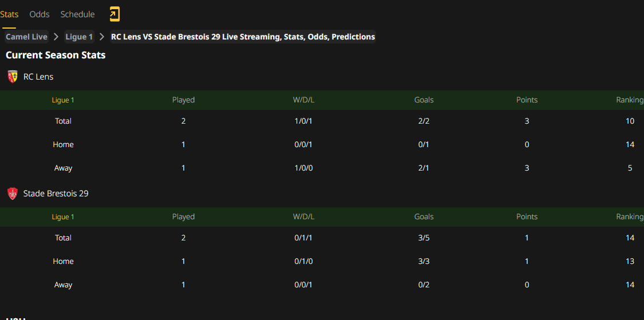644x320 pixels.
Task: Click RC Lens Total row label
Action: pos(63,121)
